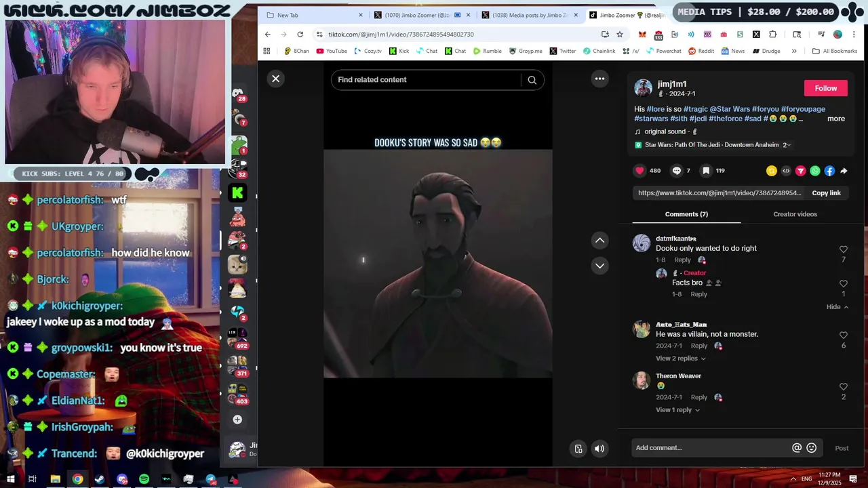
Task: Click the tiktok.com address bar URL
Action: pos(401,35)
